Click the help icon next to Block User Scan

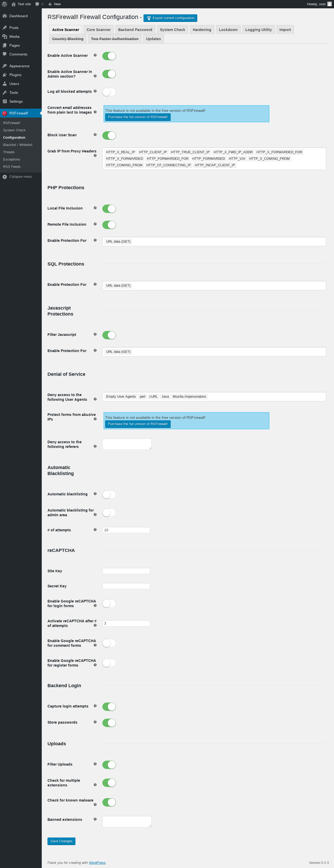pos(95,135)
